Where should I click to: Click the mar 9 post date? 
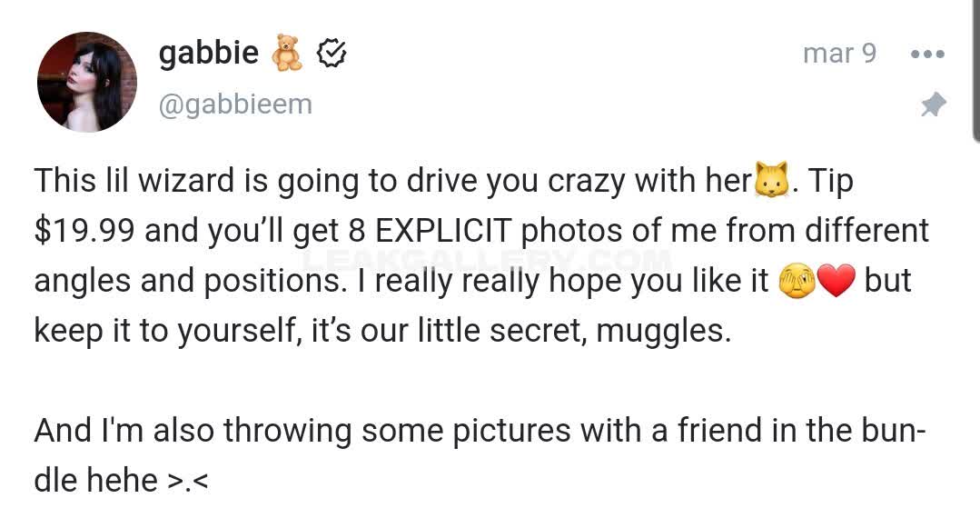[x=839, y=54]
